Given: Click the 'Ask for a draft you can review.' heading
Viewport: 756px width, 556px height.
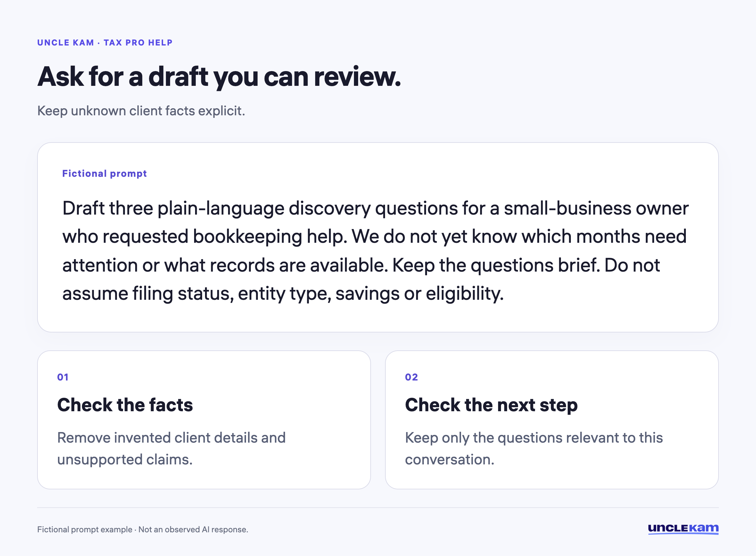Looking at the screenshot, I should pos(219,77).
